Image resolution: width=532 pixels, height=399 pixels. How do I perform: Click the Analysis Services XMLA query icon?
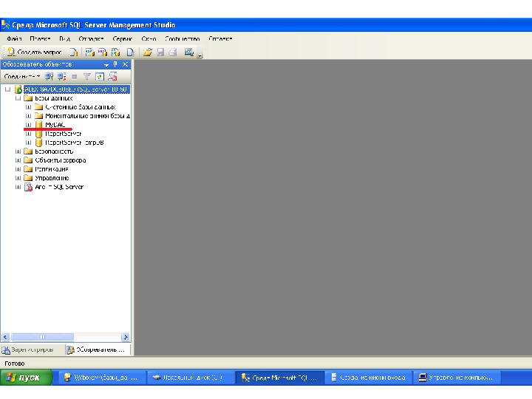[116, 52]
